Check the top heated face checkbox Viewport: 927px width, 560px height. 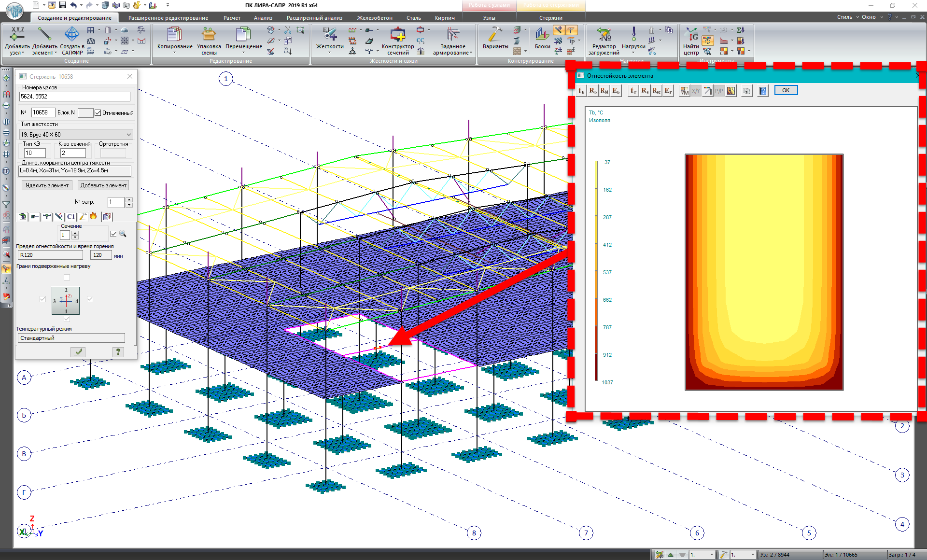point(67,277)
